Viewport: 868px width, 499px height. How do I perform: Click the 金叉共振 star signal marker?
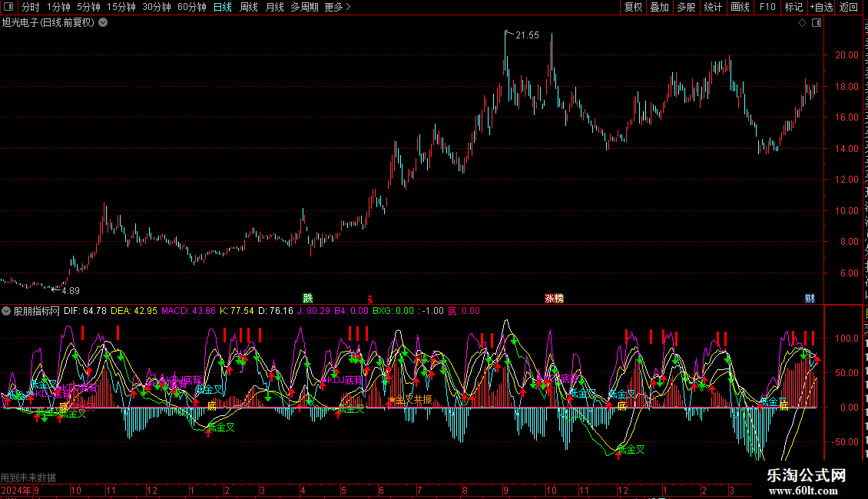pyautogui.click(x=410, y=399)
